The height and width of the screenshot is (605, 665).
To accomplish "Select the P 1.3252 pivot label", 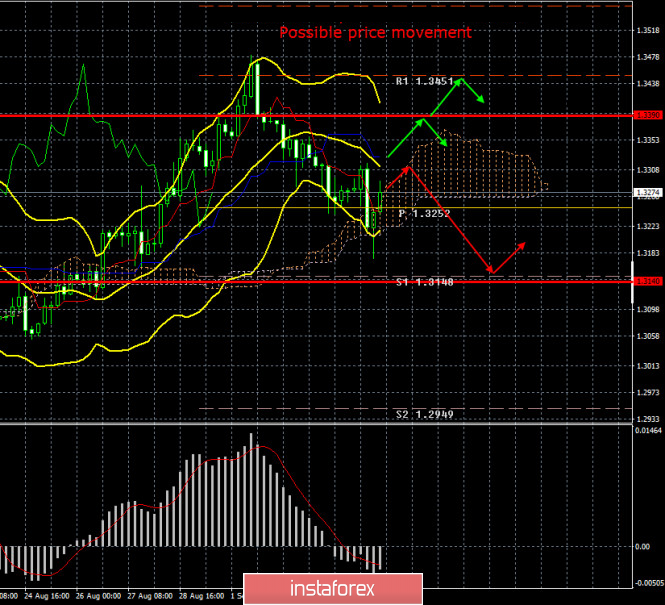I will (424, 213).
